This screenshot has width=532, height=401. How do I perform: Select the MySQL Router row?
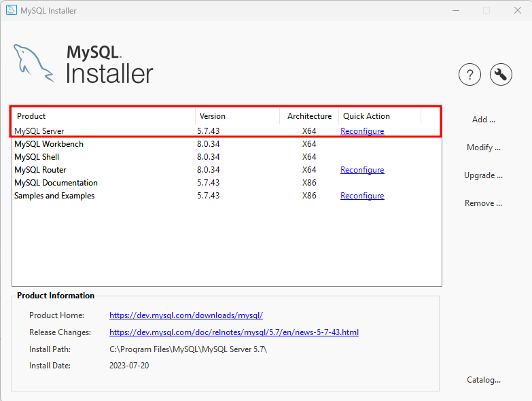[x=227, y=170]
